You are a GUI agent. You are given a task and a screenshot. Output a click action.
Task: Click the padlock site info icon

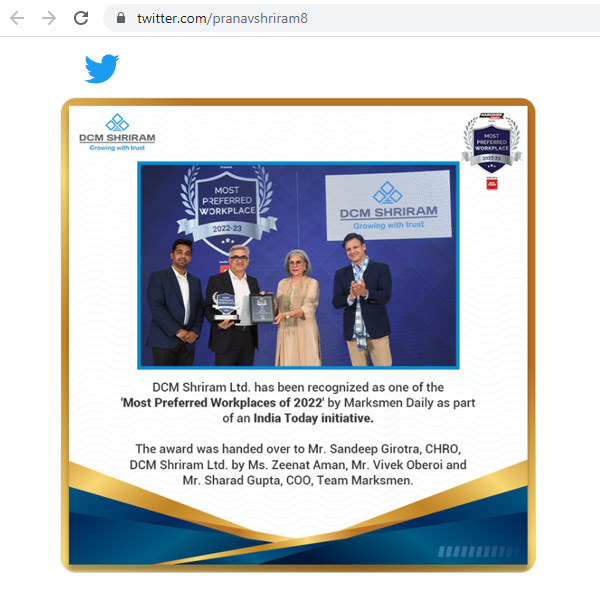[121, 18]
